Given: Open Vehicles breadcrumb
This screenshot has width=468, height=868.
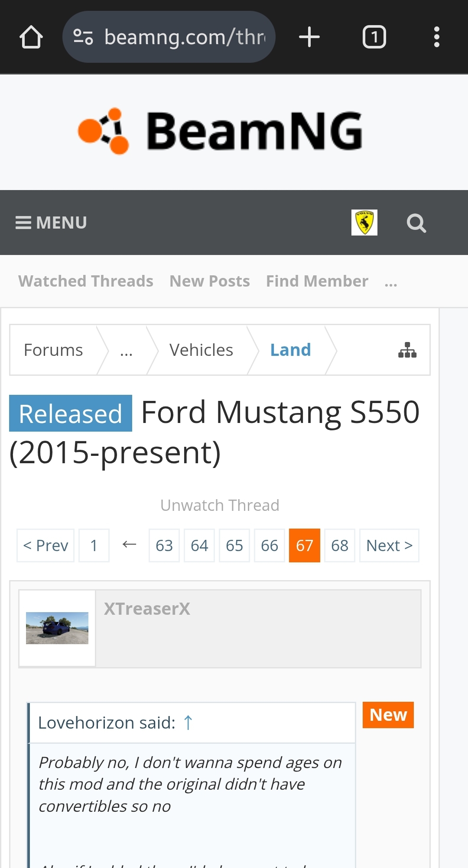Looking at the screenshot, I should pos(201,350).
